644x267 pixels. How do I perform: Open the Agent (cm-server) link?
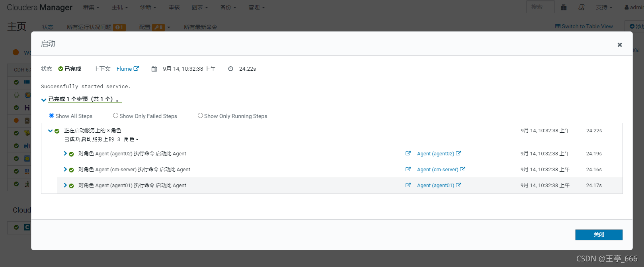tap(437, 169)
